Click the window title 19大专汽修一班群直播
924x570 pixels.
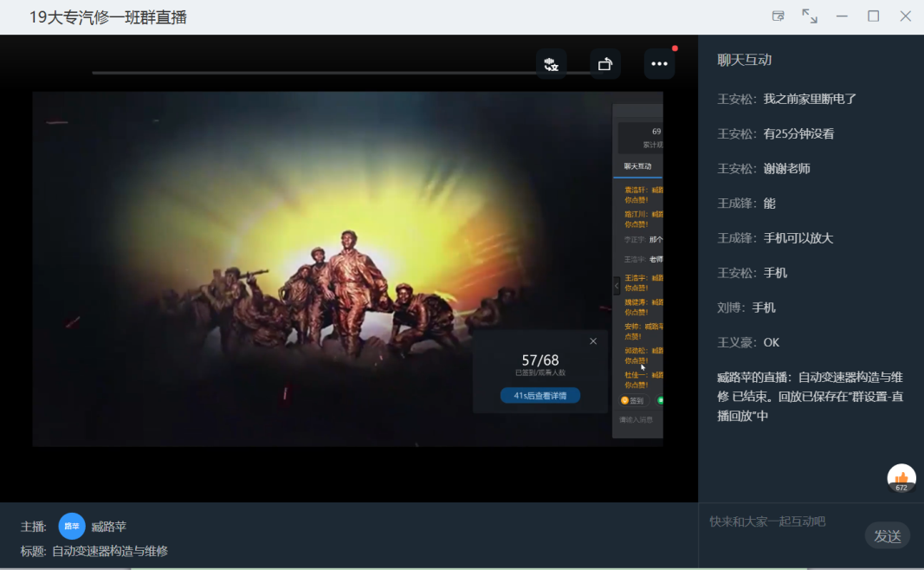coord(108,17)
